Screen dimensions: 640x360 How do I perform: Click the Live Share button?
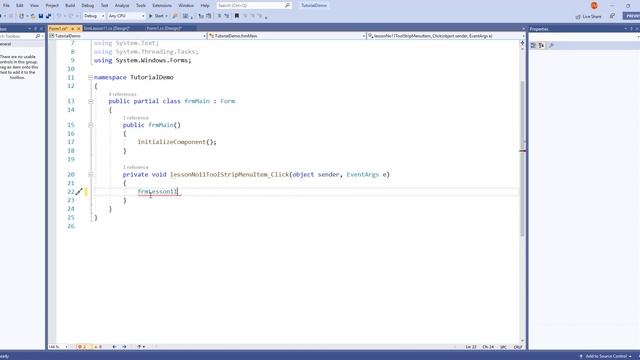(589, 16)
